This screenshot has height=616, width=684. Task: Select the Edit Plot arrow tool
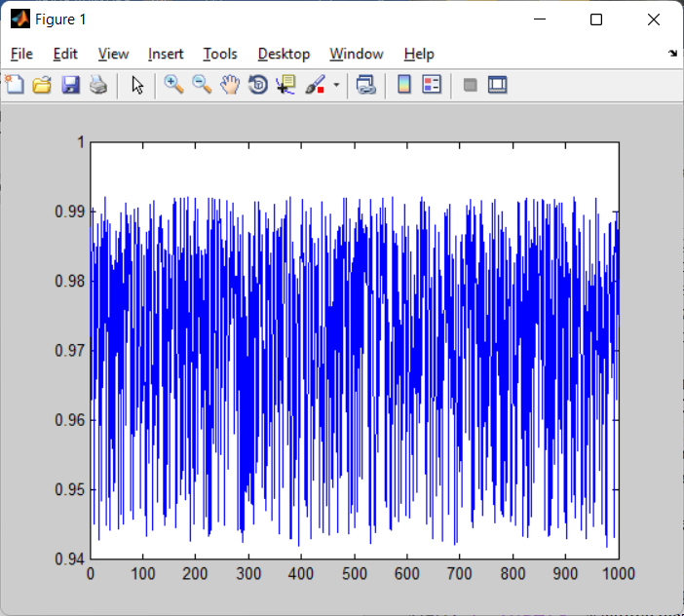tap(137, 85)
